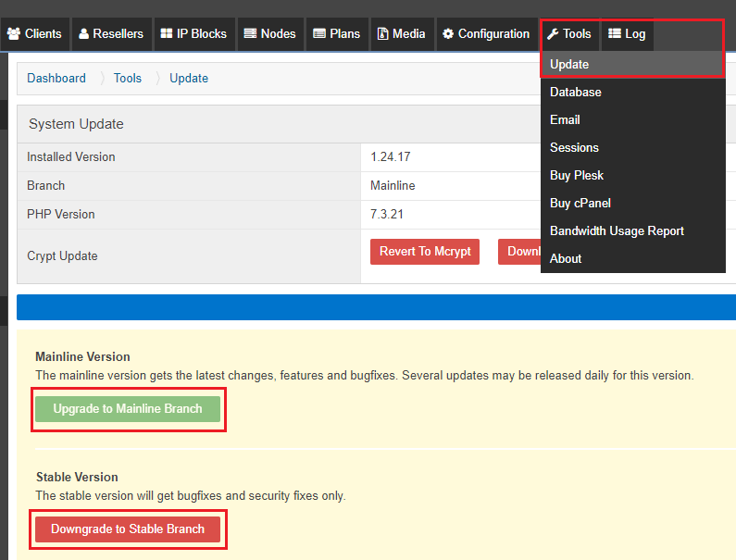Click the Tools breadcrumb link
736x560 pixels.
(127, 78)
